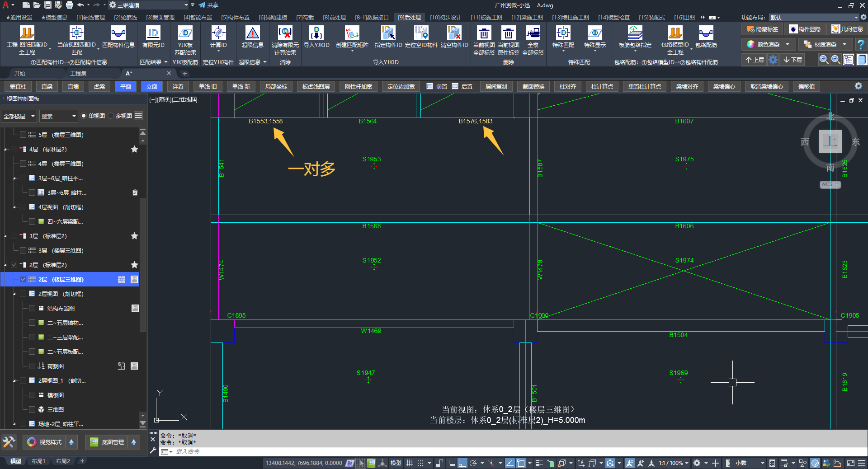The image size is (868, 469).
Task: Click the 全楼全部标签 delete icon
Action: point(533,33)
